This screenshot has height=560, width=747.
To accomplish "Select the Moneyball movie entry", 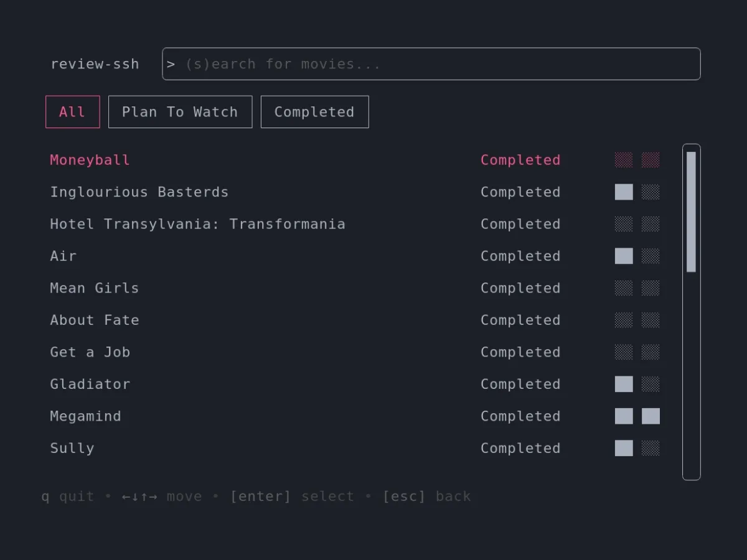I will click(x=90, y=160).
